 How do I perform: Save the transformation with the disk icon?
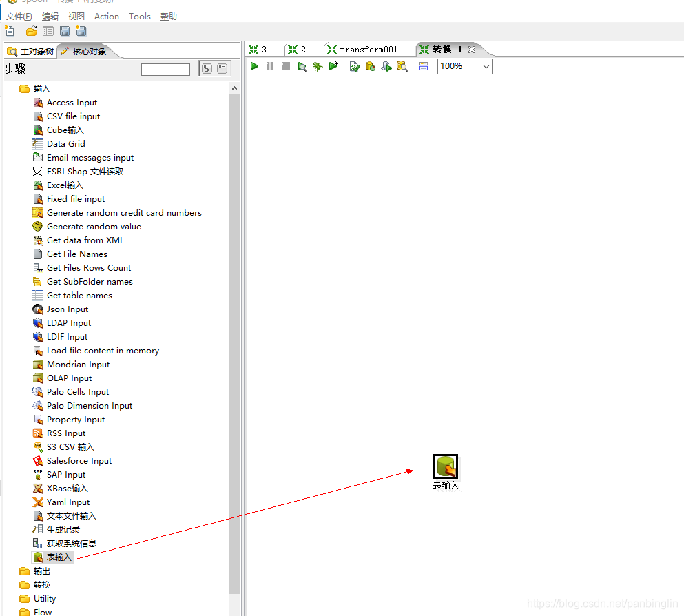click(65, 31)
